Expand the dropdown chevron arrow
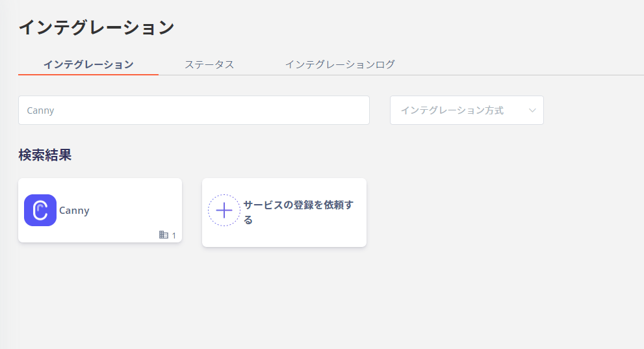 coord(532,110)
